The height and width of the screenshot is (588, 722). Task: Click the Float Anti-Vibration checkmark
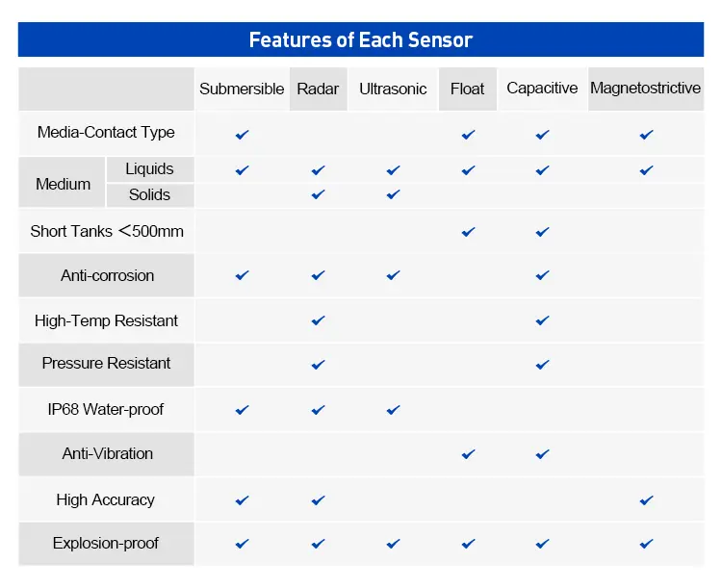[x=468, y=454]
